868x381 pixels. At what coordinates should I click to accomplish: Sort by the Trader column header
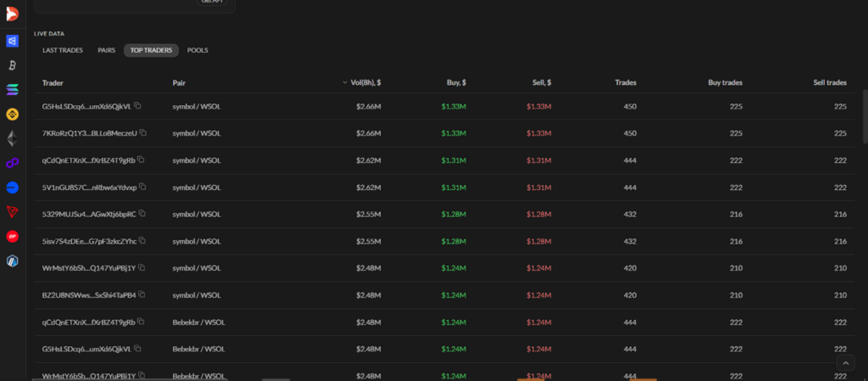pyautogui.click(x=53, y=82)
